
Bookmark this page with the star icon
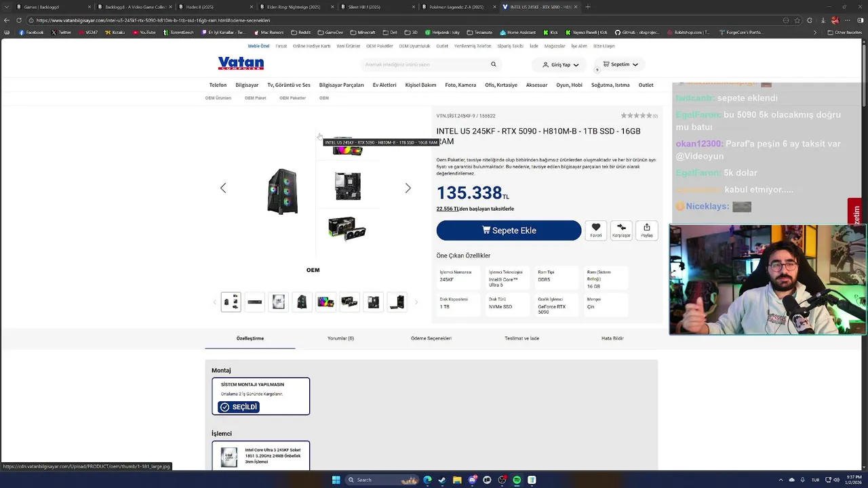coord(797,20)
